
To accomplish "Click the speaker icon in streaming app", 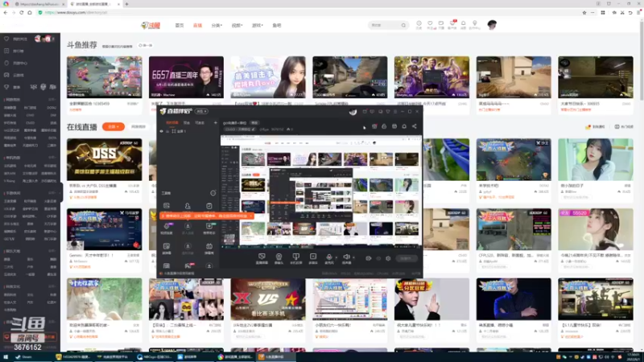I will [x=346, y=258].
